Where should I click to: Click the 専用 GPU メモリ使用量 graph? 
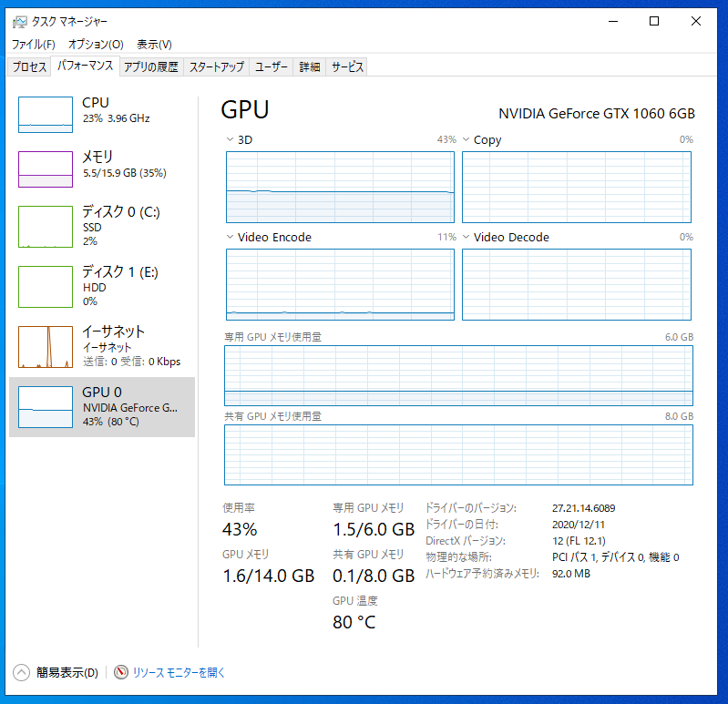(458, 376)
